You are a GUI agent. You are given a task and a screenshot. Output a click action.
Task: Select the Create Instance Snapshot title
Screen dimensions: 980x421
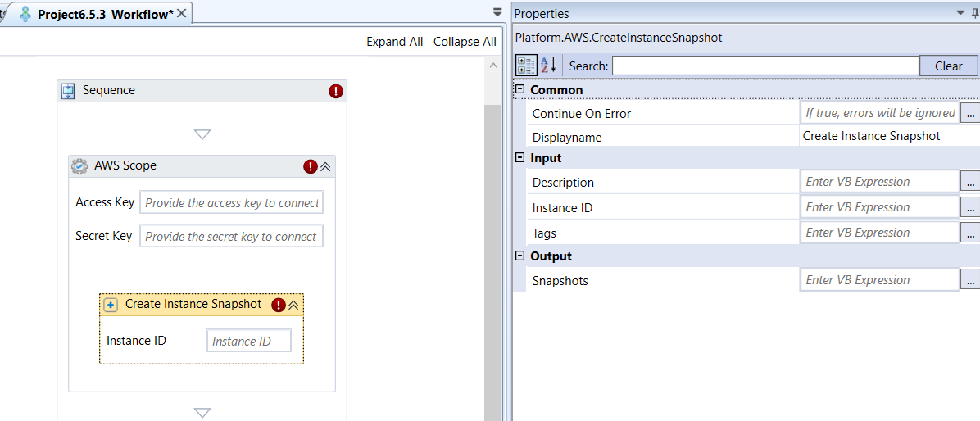coord(193,304)
